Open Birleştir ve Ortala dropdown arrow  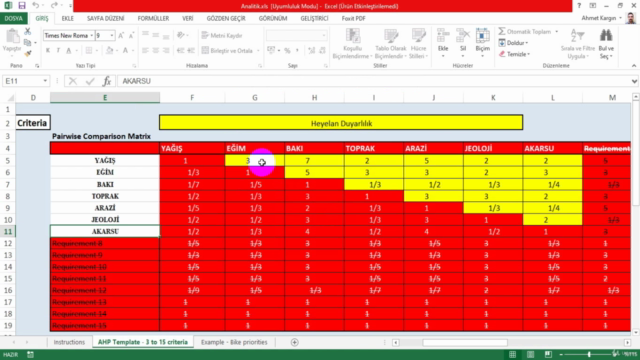tap(258, 51)
